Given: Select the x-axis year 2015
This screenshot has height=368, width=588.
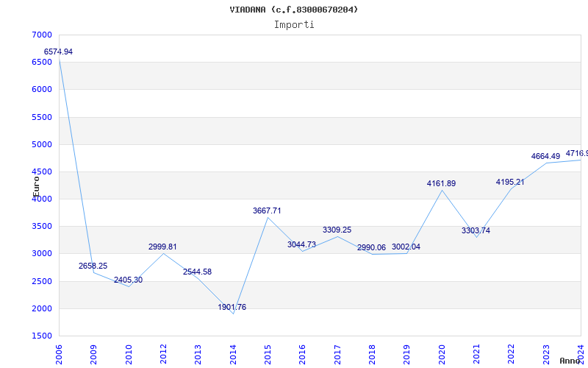Looking at the screenshot, I should [x=268, y=355].
